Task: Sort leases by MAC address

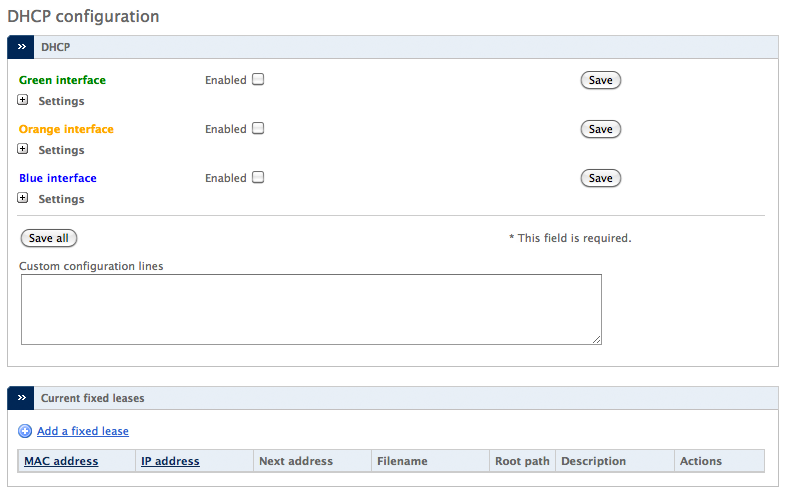Action: point(61,461)
